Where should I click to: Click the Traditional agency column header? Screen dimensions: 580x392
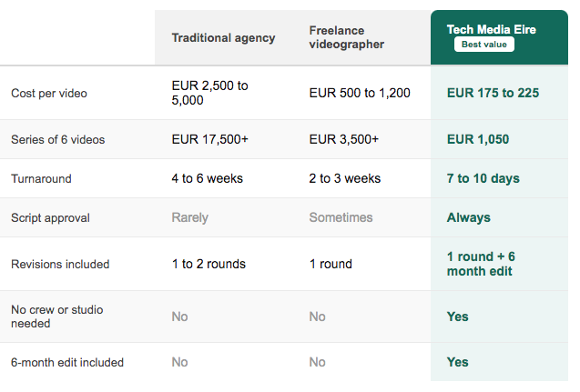pyautogui.click(x=223, y=37)
